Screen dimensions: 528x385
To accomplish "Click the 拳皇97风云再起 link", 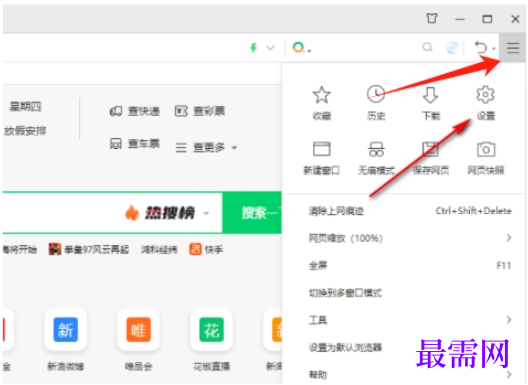I will [x=96, y=250].
